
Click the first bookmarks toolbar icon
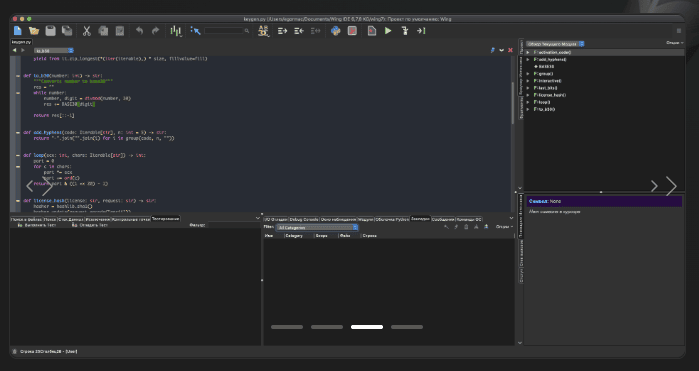446,227
